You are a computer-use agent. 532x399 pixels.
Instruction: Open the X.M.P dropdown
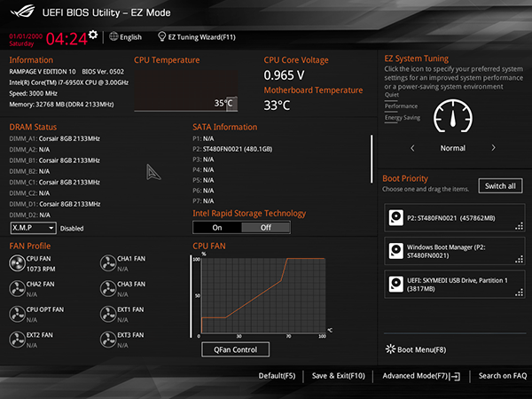pos(34,228)
